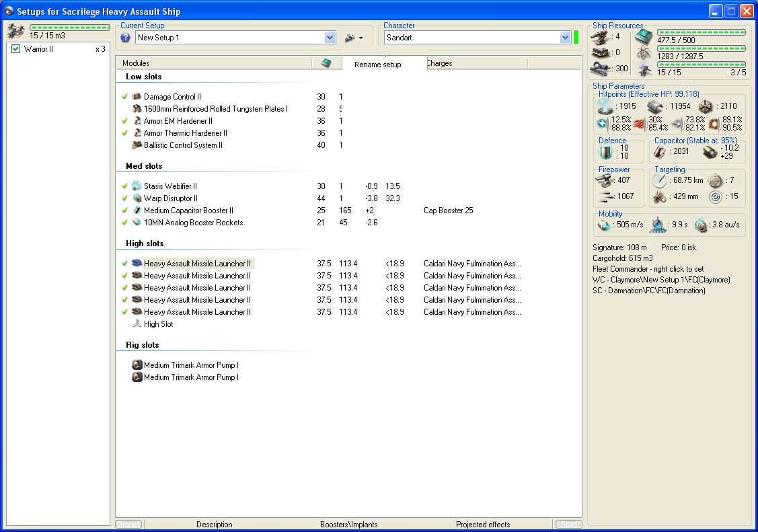Click the Drones button at bottom left
This screenshot has height=532, width=758.
(128, 525)
